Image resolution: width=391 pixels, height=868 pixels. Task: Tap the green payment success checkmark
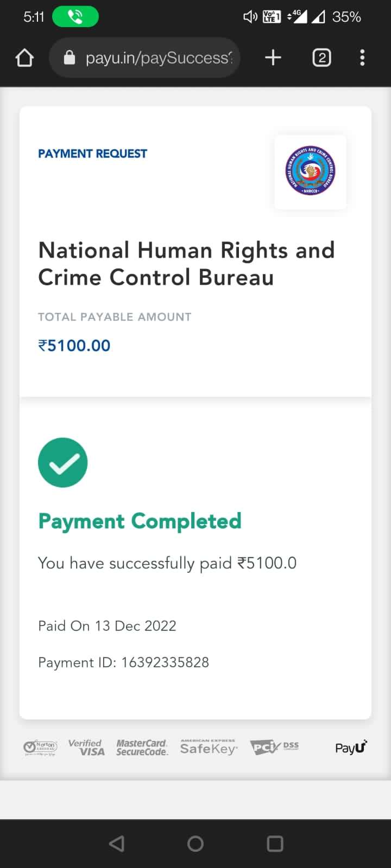coord(62,462)
